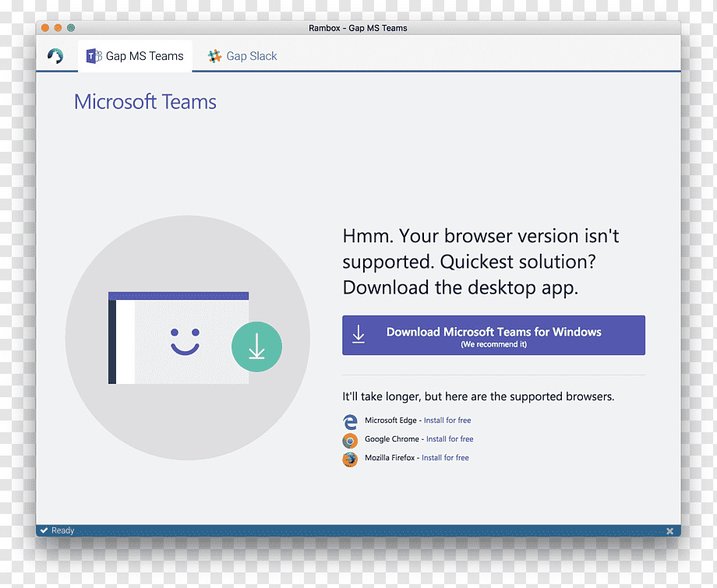This screenshot has height=588, width=717.
Task: Switch to the Gap Slack tab
Action: pyautogui.click(x=242, y=56)
